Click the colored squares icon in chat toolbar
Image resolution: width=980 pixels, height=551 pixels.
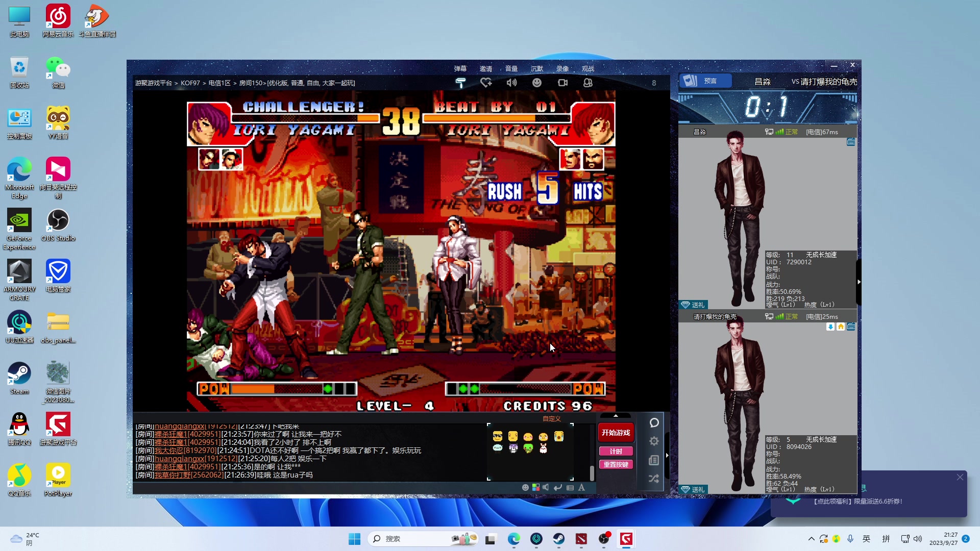pyautogui.click(x=536, y=488)
